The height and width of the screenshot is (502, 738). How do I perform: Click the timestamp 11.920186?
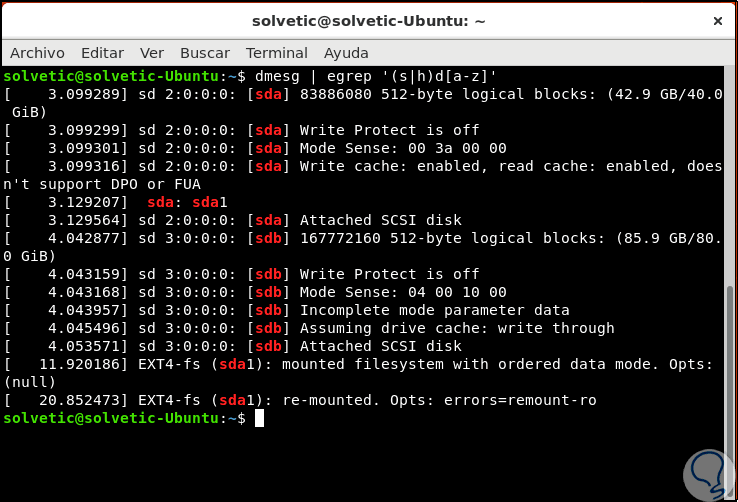80,364
